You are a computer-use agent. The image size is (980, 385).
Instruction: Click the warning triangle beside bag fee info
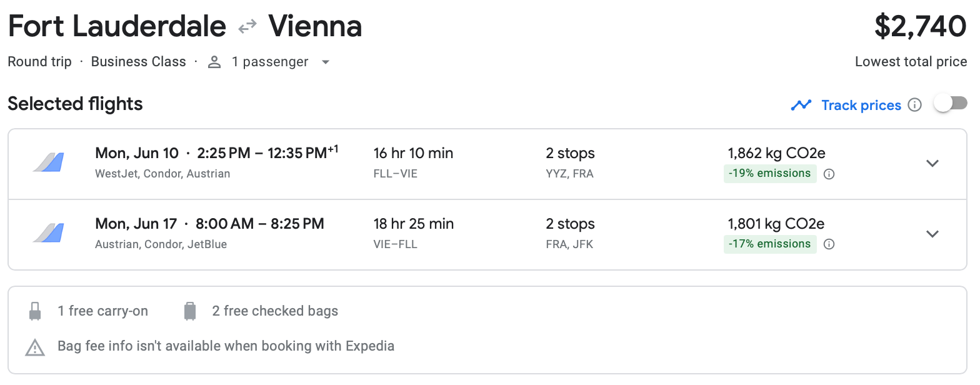(x=35, y=347)
